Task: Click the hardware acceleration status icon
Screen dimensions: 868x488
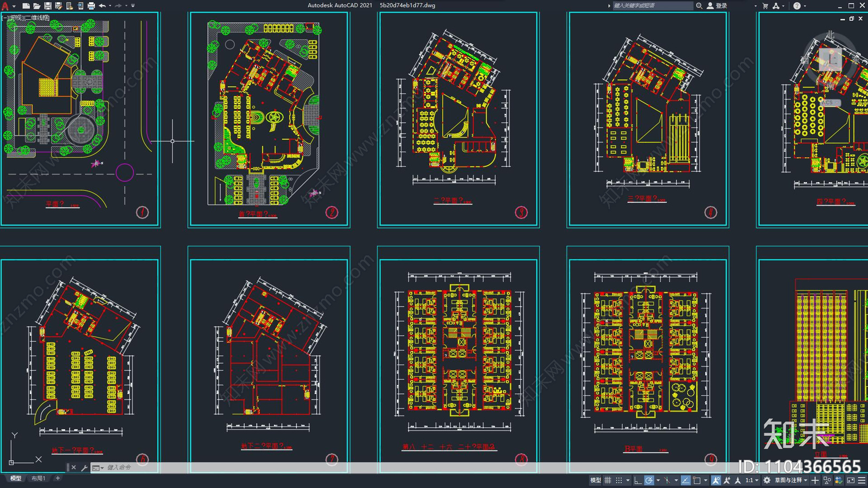Action: [x=839, y=480]
